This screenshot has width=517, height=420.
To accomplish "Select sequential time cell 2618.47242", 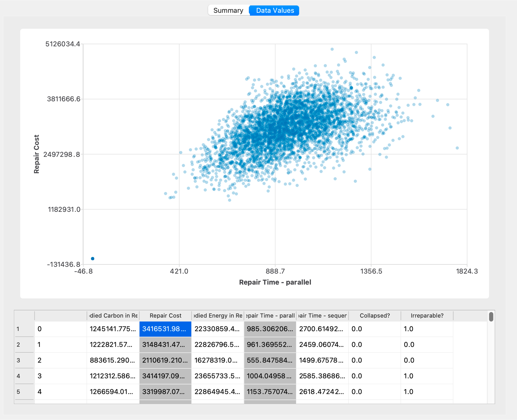I will (322, 392).
